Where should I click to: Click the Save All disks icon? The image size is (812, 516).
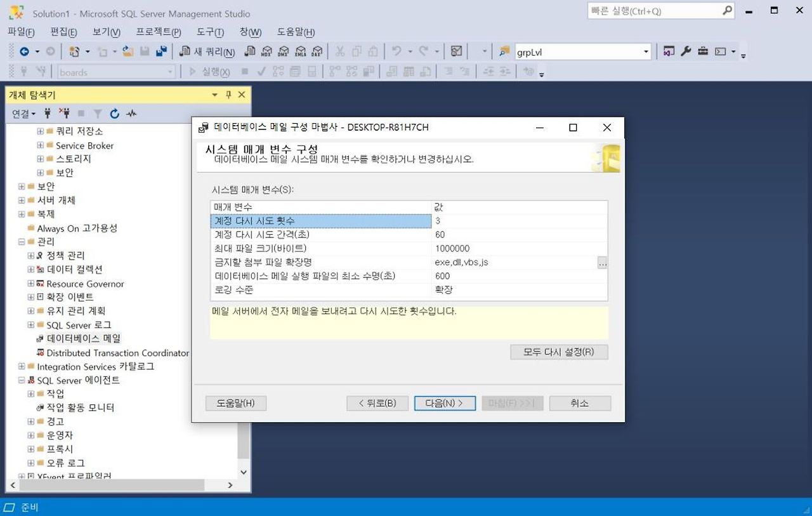(x=161, y=52)
